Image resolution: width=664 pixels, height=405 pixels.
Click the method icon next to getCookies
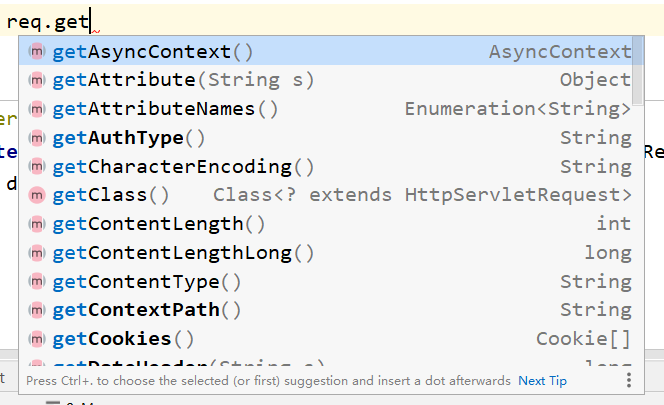click(x=37, y=339)
